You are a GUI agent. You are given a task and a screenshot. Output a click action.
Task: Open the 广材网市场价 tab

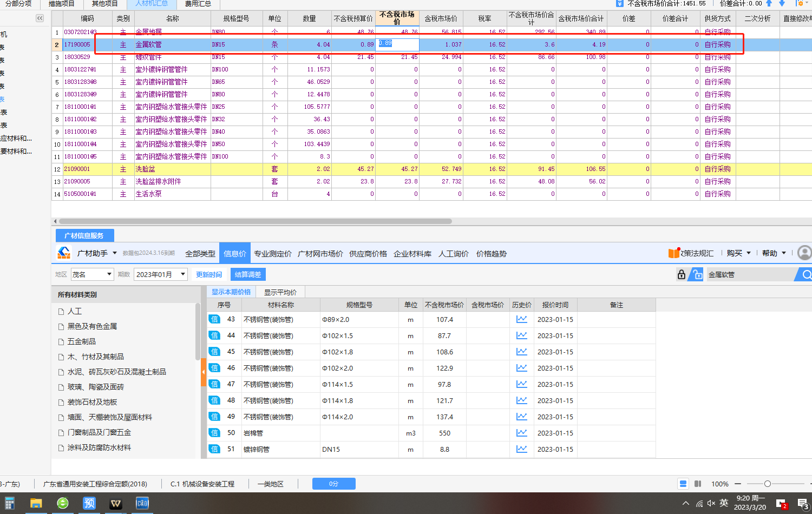320,253
